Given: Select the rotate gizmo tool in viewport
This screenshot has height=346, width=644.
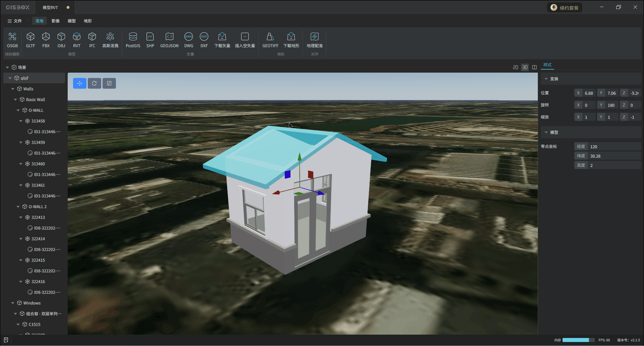Looking at the screenshot, I should 94,83.
